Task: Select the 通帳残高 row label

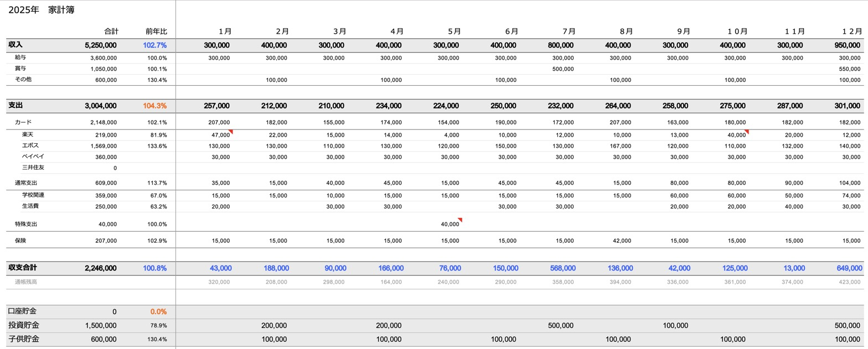Action: point(26,282)
